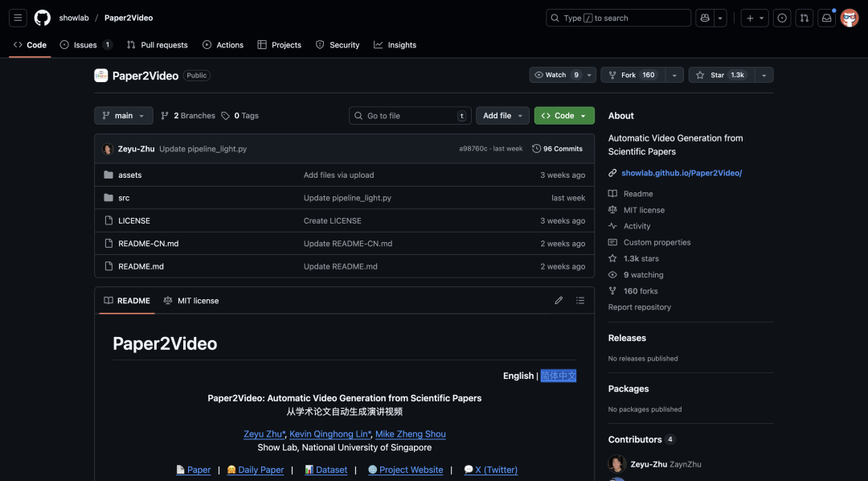The image size is (868, 481).
Task: Open showlab.github.io/Paper2Video/ website link
Action: pos(682,173)
